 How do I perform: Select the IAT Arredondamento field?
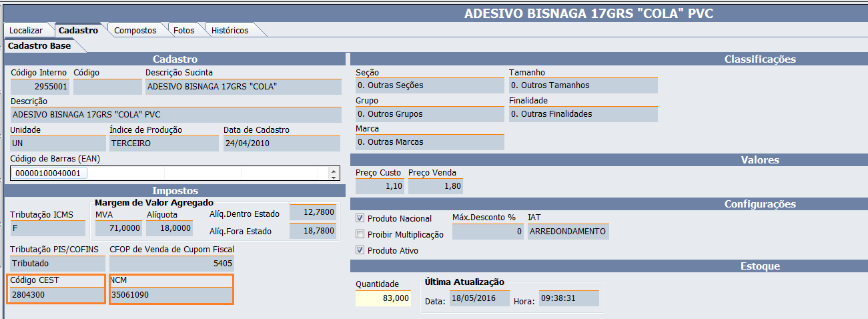point(568,232)
